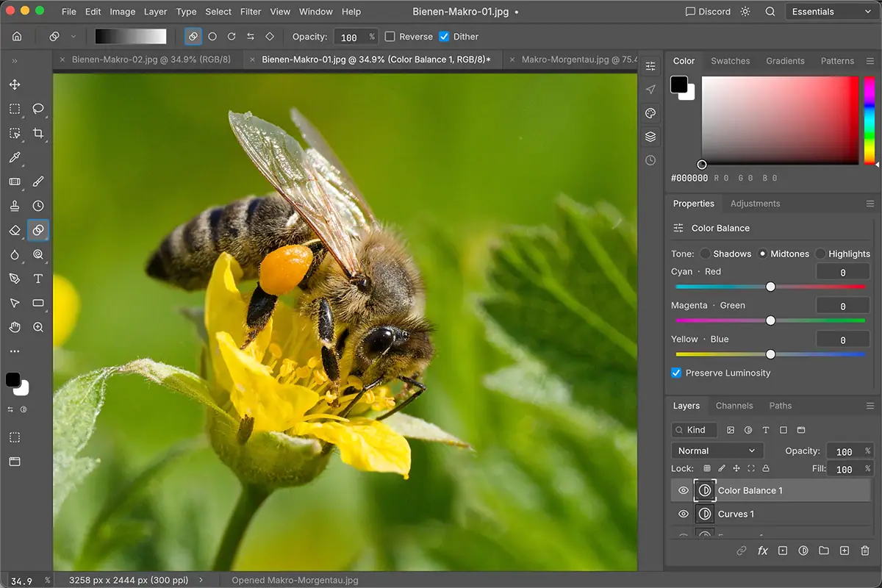Hide the Color Balance 1 layer

click(684, 490)
